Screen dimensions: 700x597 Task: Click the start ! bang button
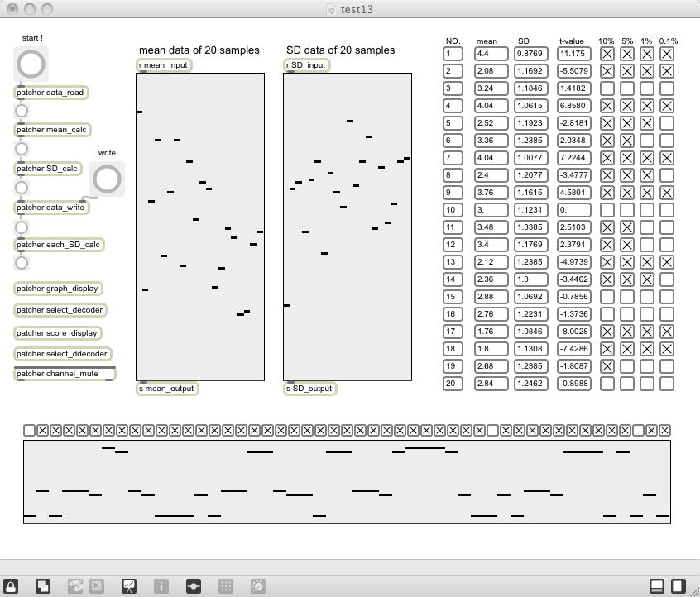point(31,64)
